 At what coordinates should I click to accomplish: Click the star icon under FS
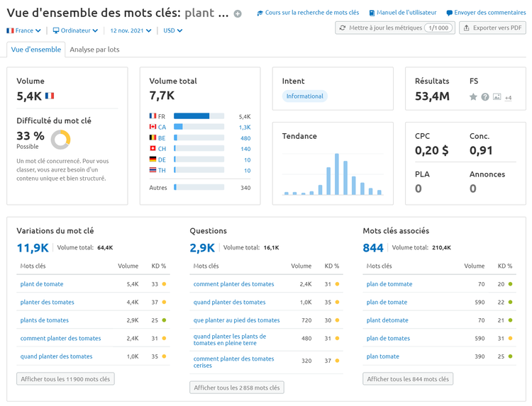pyautogui.click(x=473, y=97)
